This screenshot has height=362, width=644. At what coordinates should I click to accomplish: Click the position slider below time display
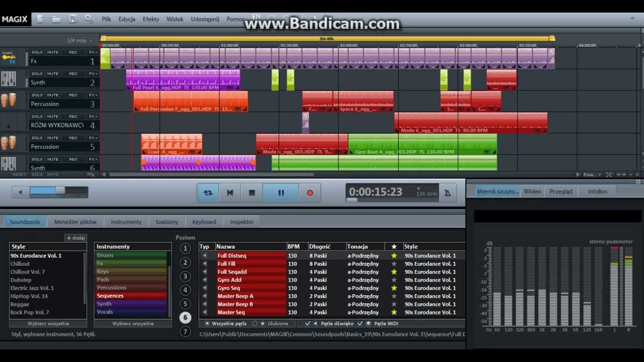[x=352, y=200]
